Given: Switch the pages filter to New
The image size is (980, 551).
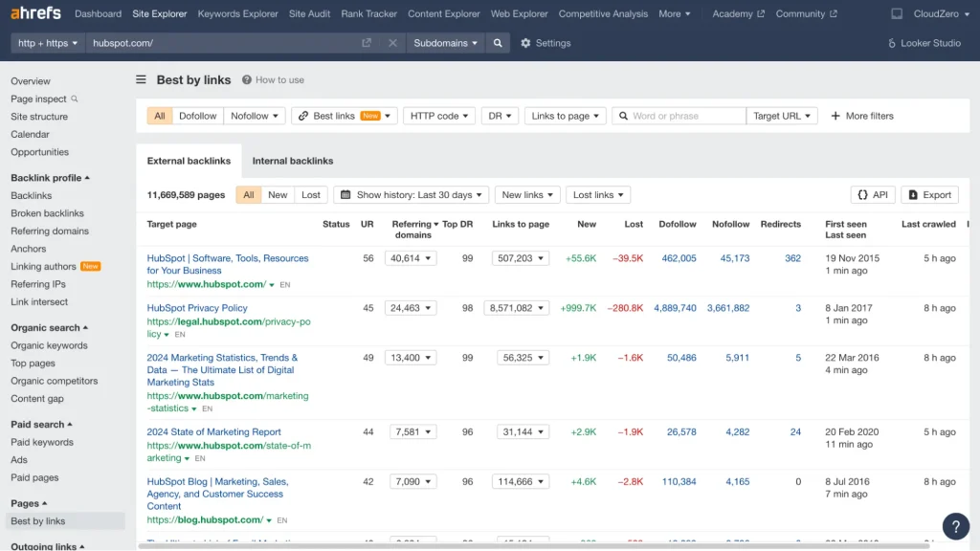Looking at the screenshot, I should pyautogui.click(x=278, y=194).
